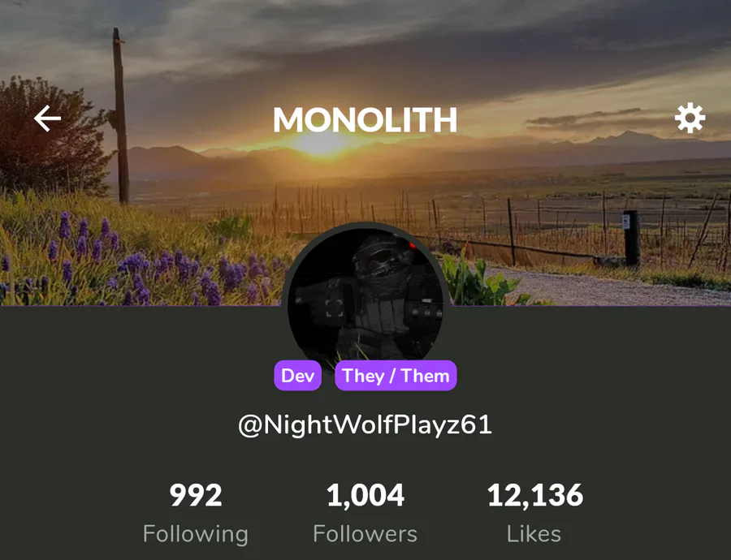Screen dimensions: 731x560
Task: Tap the setting sun in cover photo
Action: 322,143
